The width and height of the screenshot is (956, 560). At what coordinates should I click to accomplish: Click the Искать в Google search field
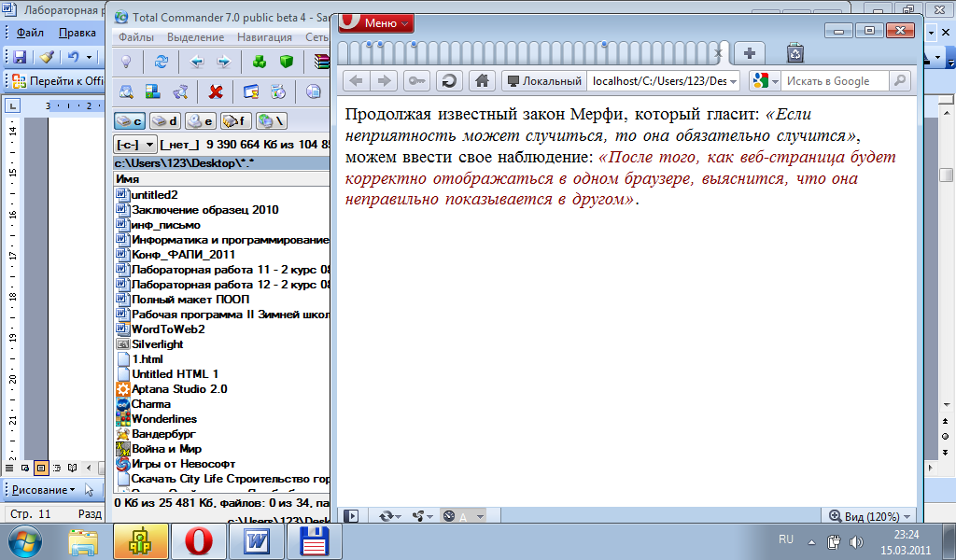tap(836, 81)
